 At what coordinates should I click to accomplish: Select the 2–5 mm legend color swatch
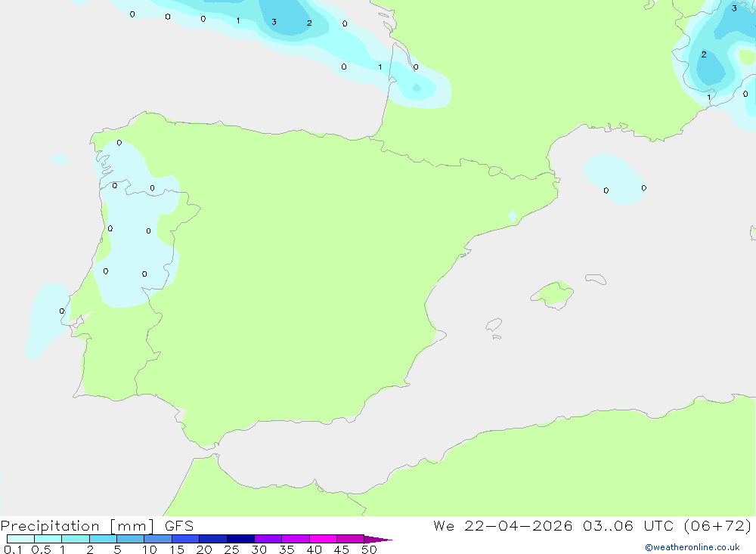pyautogui.click(x=103, y=539)
